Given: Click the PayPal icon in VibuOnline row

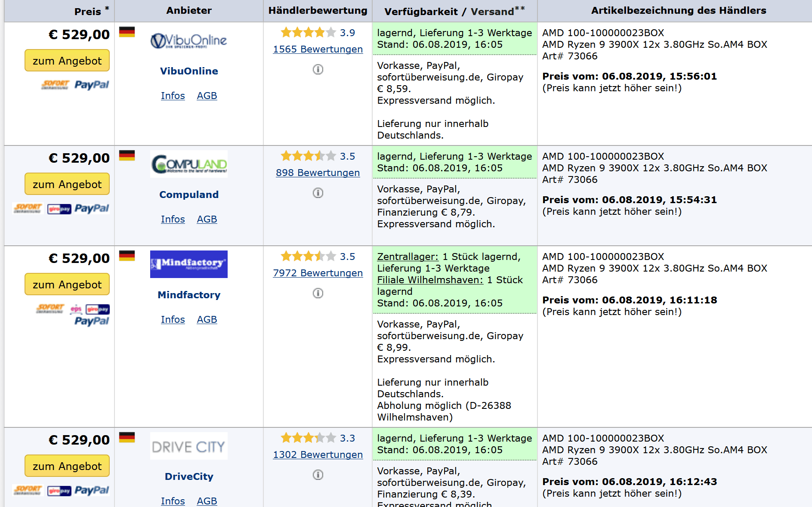Looking at the screenshot, I should 92,85.
